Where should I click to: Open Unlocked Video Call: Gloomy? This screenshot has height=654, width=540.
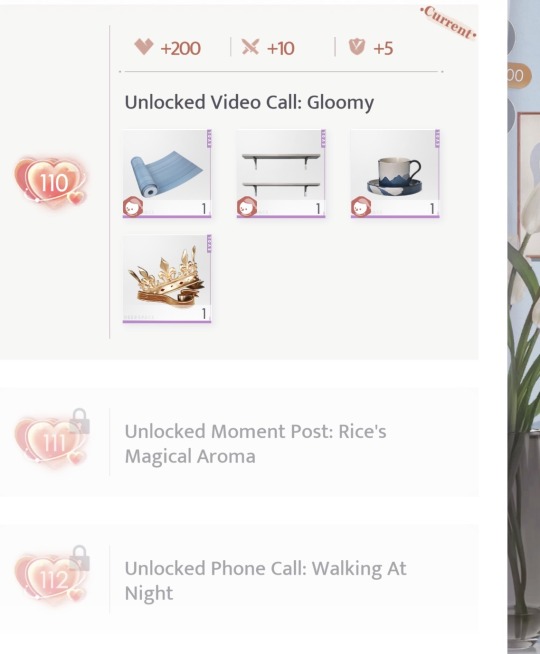pyautogui.click(x=249, y=103)
